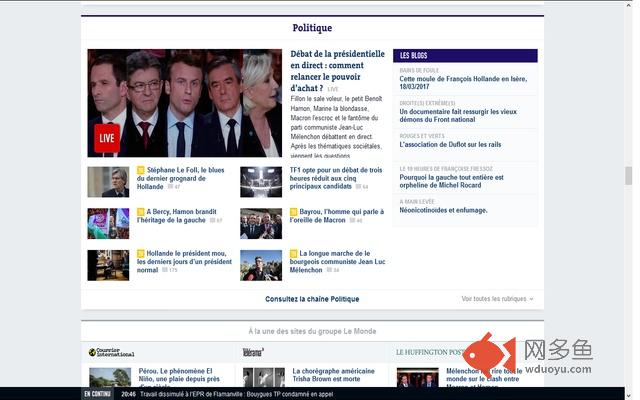Open Bayrou, l'homme qui parle article
Viewport: 640px width, 400px height.
pyautogui.click(x=337, y=216)
